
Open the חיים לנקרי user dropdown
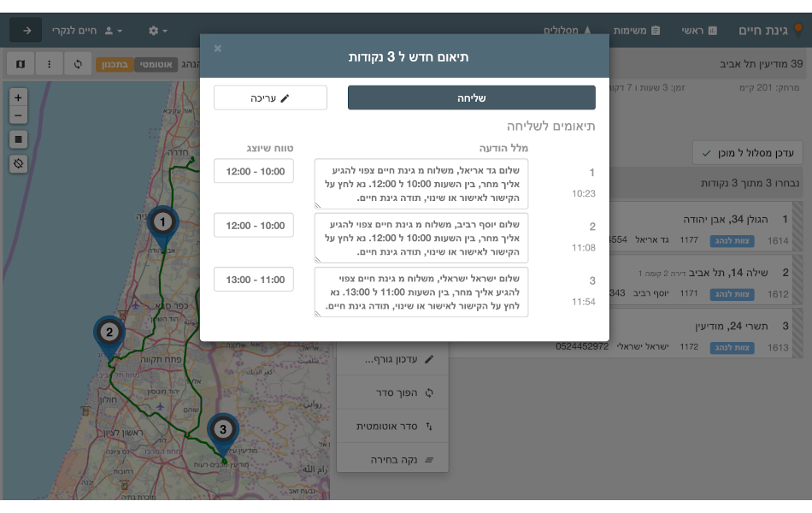[x=86, y=31]
